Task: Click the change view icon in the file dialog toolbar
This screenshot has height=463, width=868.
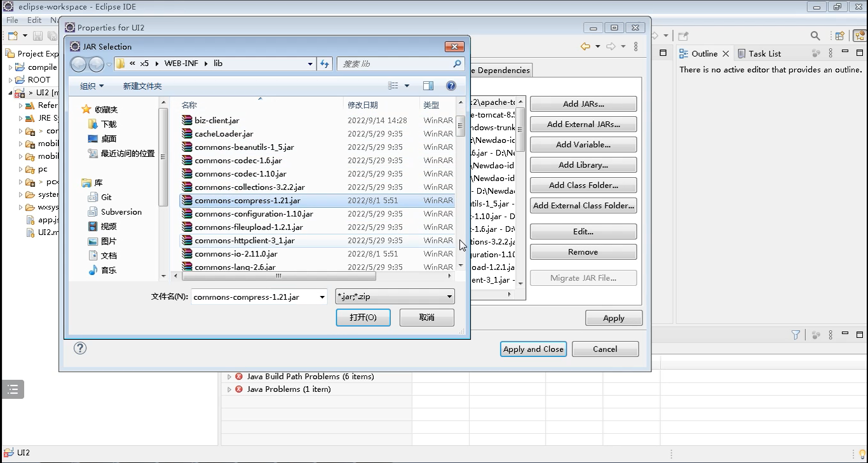Action: (393, 86)
